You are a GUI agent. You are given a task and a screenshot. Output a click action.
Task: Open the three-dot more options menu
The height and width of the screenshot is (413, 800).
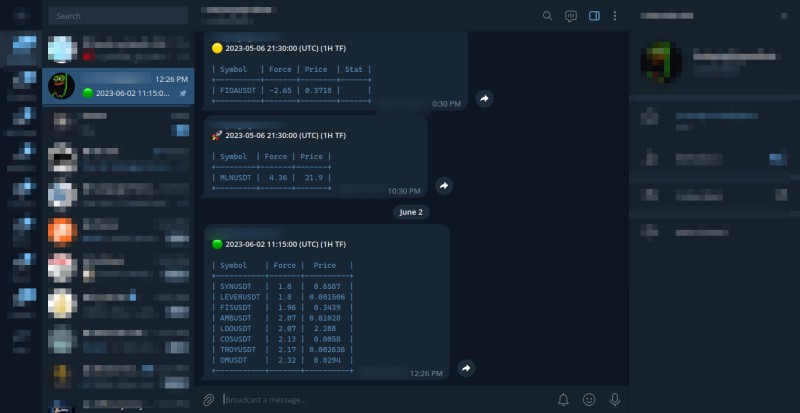tap(614, 16)
